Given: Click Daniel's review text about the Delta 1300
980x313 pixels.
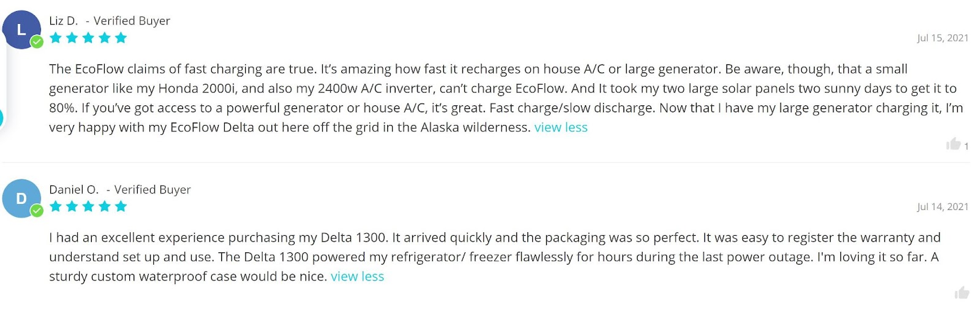Looking at the screenshot, I should pyautogui.click(x=494, y=257).
